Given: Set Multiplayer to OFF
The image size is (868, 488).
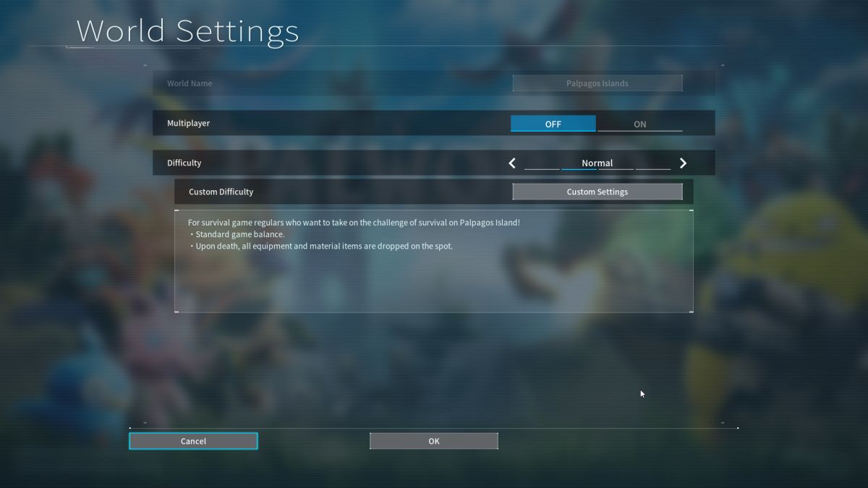Looking at the screenshot, I should click(x=553, y=124).
